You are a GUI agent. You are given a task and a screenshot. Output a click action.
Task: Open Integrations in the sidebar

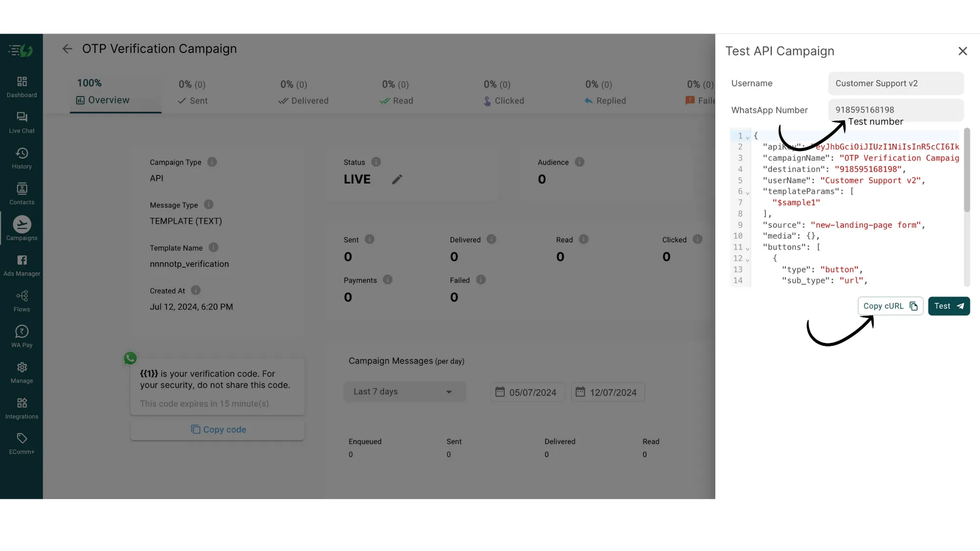point(22,408)
